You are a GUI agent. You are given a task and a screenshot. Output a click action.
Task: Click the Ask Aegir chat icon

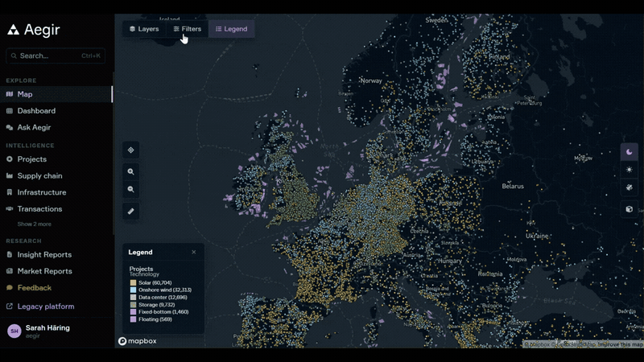10,128
